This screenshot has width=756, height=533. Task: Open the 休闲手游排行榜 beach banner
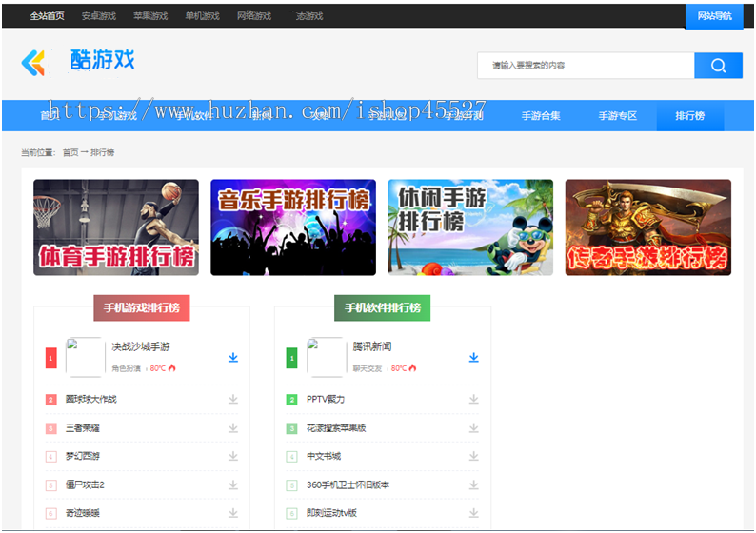pos(470,227)
